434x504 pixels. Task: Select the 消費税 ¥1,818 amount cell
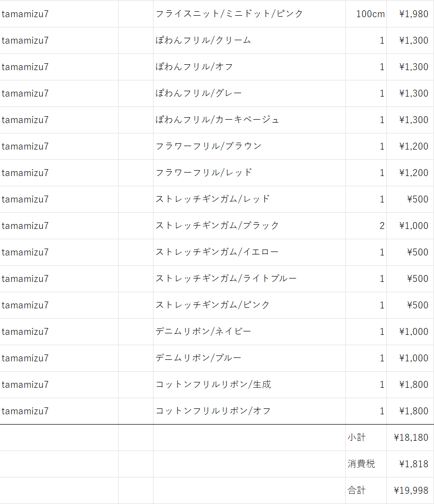coord(410,464)
